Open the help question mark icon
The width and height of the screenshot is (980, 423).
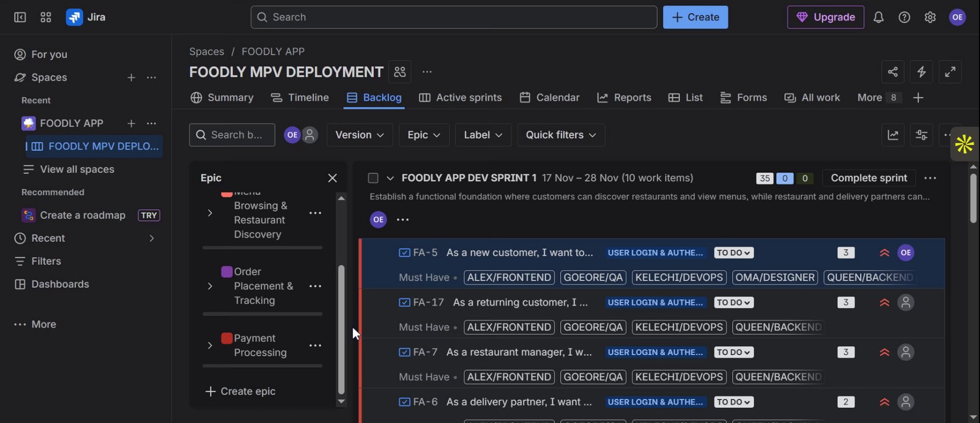(x=904, y=17)
